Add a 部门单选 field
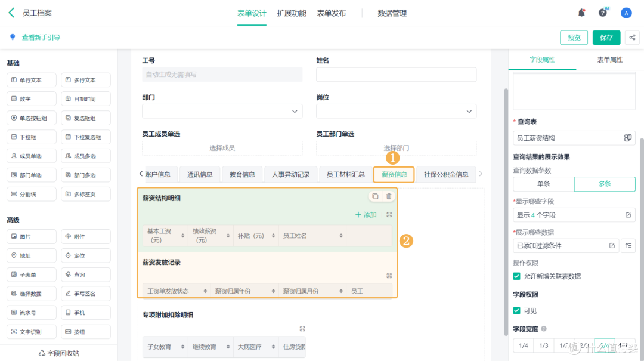The image size is (644, 361). (32, 175)
